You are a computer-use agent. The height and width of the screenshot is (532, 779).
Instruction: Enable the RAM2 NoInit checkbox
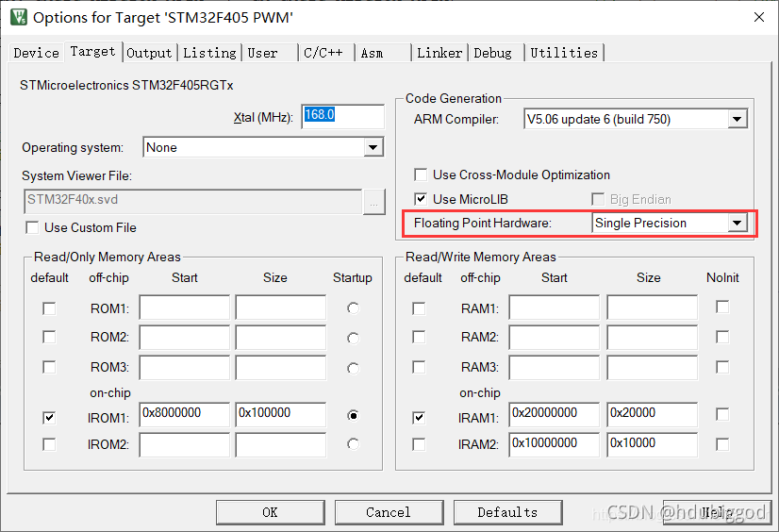pyautogui.click(x=722, y=338)
